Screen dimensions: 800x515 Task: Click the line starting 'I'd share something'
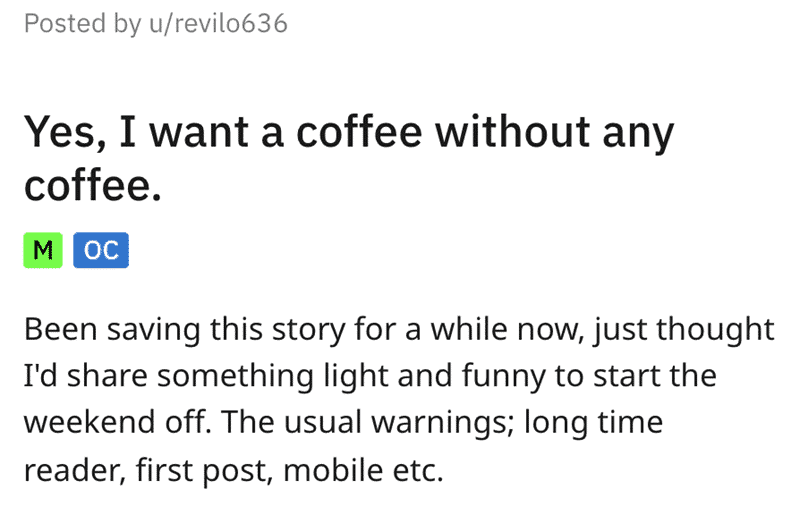[x=370, y=376]
